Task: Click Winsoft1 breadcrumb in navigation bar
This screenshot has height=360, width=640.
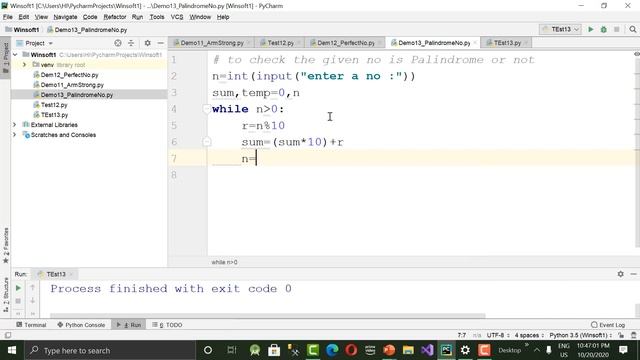Action: 22,30
